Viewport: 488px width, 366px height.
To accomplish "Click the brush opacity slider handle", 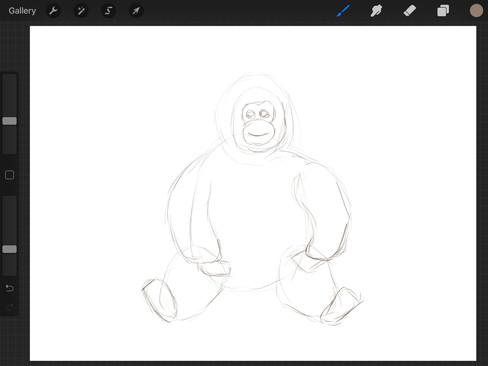I will [10, 249].
